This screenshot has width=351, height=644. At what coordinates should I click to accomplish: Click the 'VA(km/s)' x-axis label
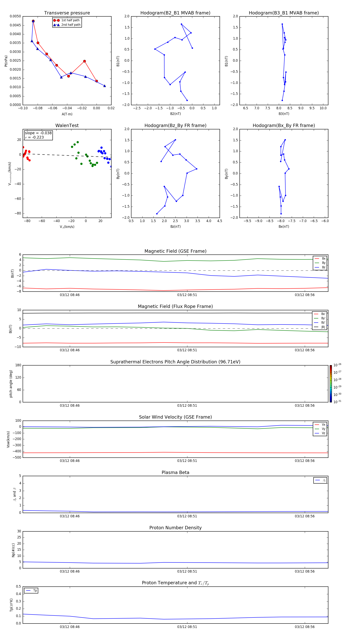67,227
